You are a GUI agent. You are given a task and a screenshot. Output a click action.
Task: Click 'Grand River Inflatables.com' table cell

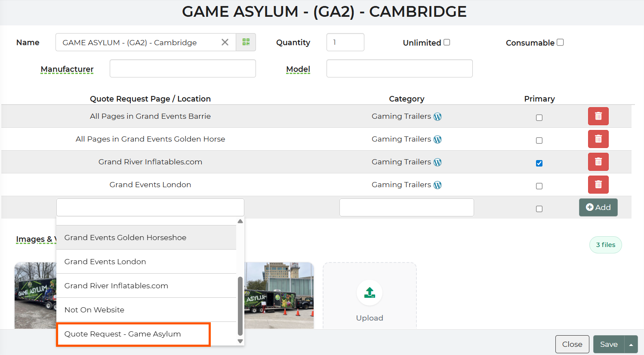pos(150,162)
